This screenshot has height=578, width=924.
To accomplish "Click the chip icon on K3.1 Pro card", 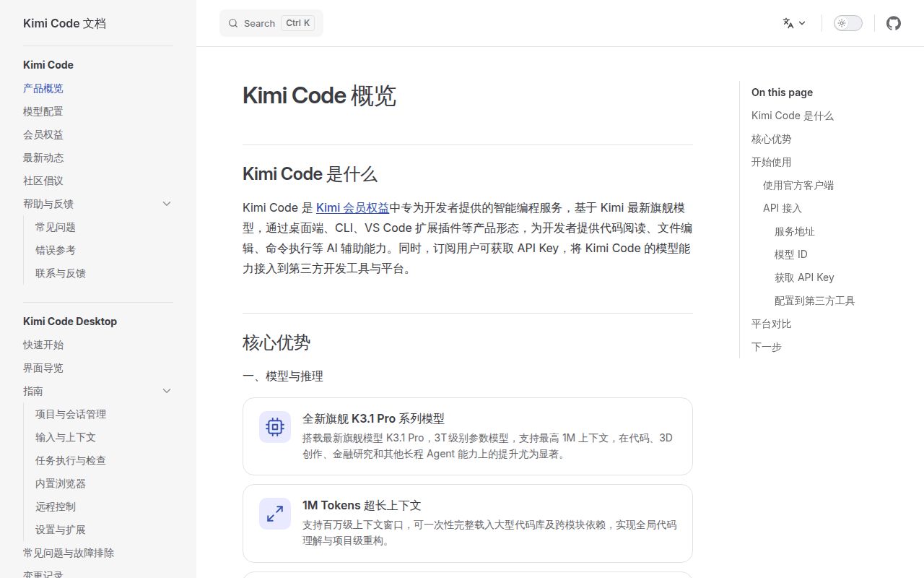I will [275, 427].
